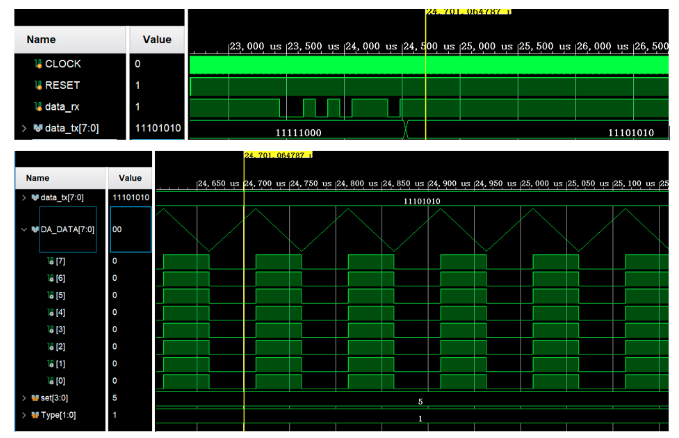Click the Type[1:0] bus icon

click(x=36, y=415)
